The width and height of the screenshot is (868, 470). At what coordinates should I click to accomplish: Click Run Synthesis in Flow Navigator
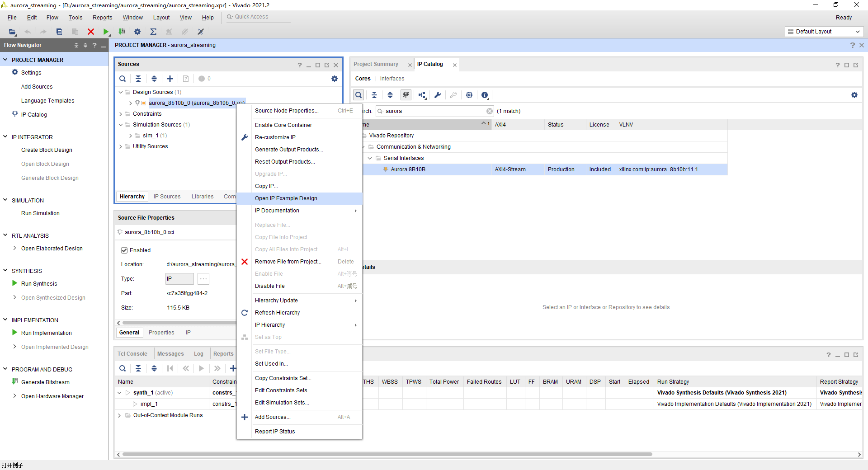(x=39, y=284)
